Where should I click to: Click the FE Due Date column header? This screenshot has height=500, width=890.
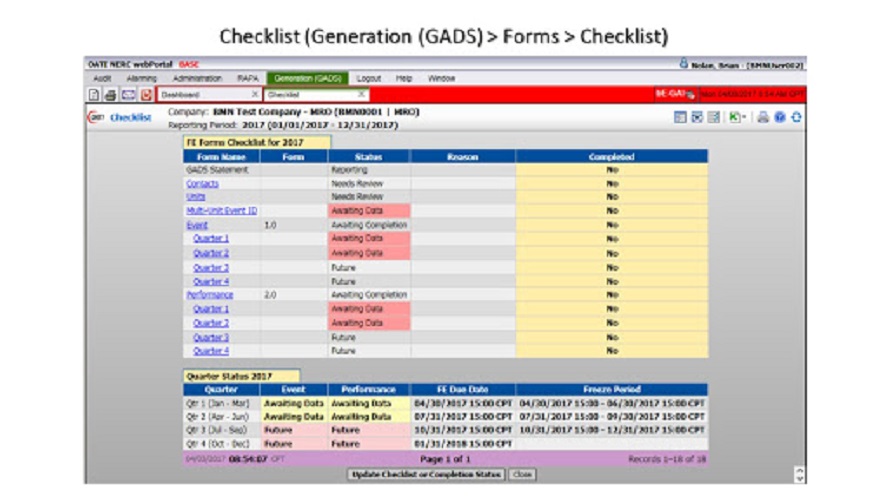[463, 389]
